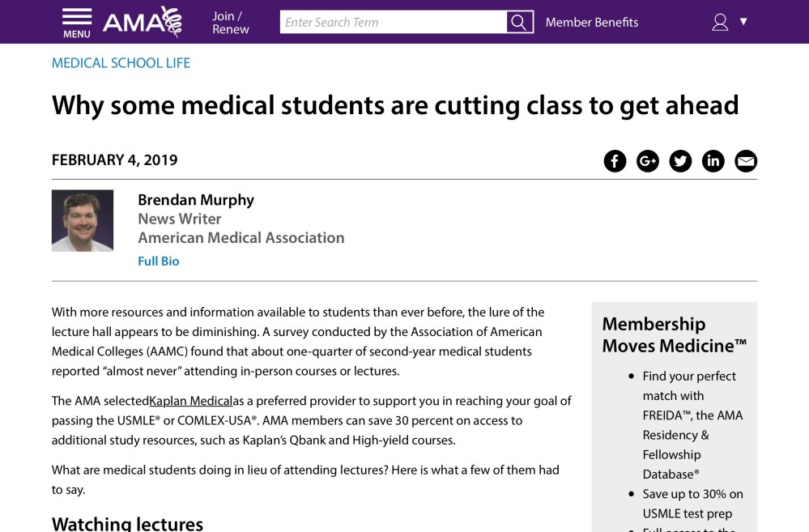Open the Medical School Life category
The image size is (809, 532).
[x=121, y=63]
